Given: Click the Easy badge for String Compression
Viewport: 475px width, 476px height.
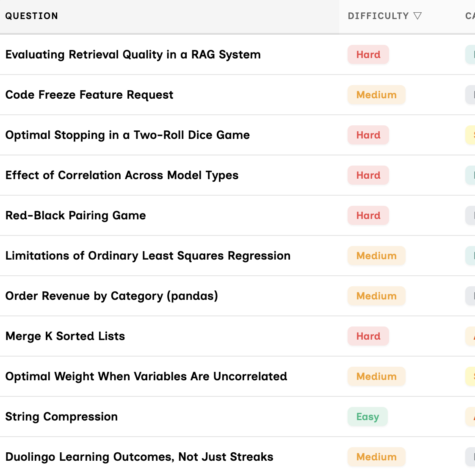Looking at the screenshot, I should pos(367,417).
